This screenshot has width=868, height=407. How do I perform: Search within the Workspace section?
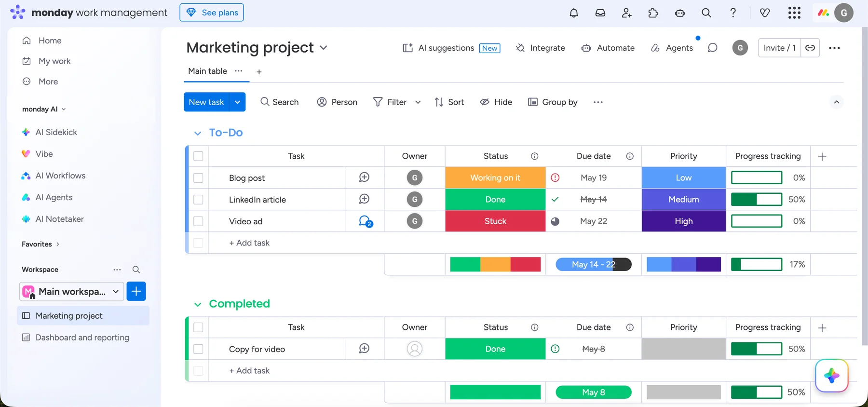coord(136,270)
